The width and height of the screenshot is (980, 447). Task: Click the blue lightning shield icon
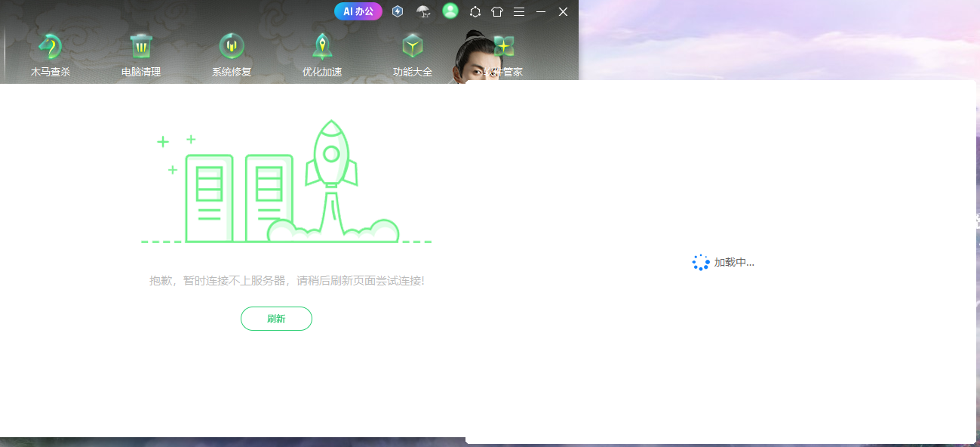pos(398,11)
